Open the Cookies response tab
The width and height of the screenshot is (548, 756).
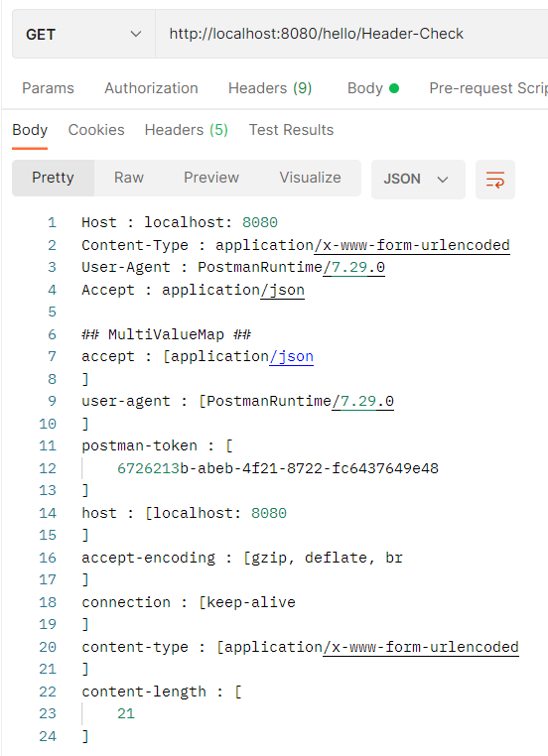(x=96, y=130)
